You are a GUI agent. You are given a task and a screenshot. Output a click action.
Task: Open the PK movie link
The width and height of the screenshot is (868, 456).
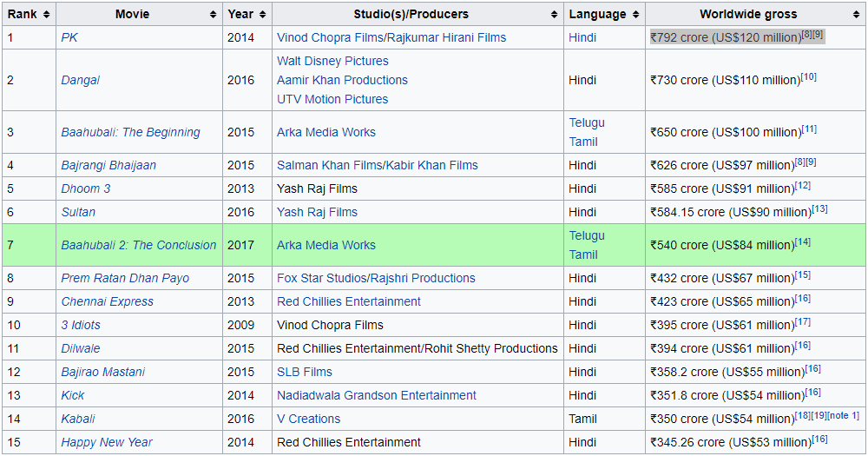click(69, 37)
